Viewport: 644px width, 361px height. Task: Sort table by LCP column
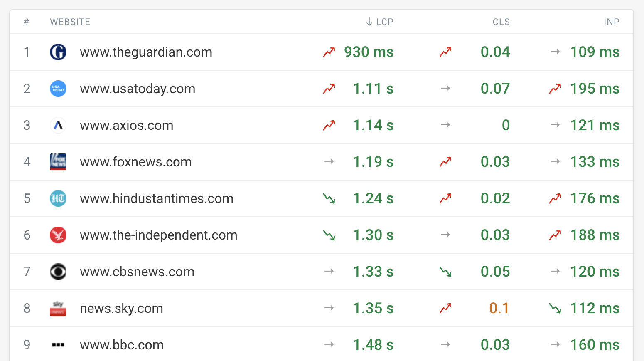[x=380, y=22]
